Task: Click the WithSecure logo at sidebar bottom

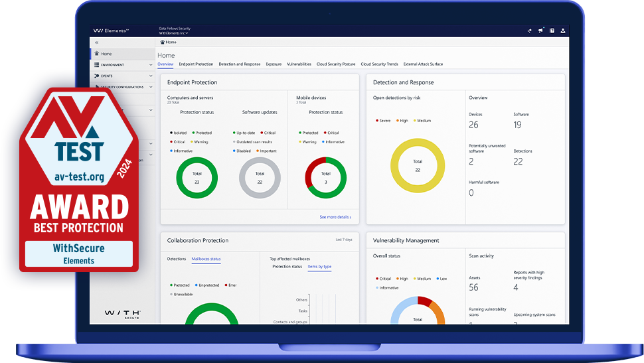Action: [122, 314]
